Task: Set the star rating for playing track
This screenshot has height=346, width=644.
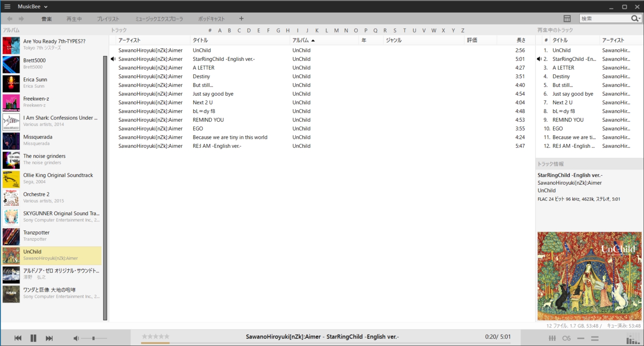Action: 155,336
